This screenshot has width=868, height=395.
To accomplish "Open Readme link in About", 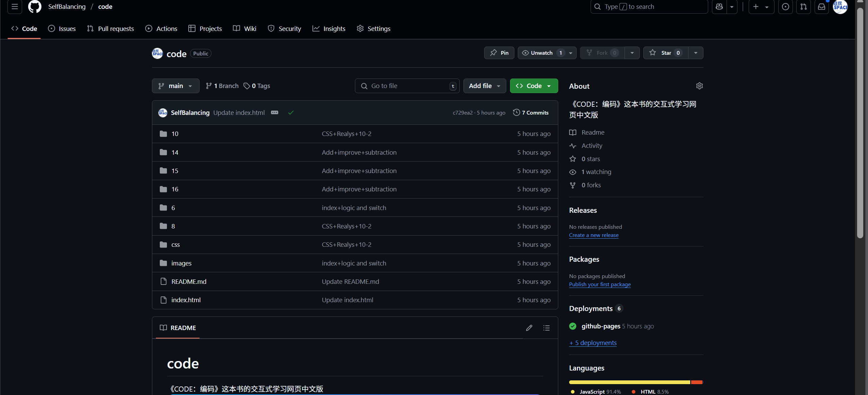I will click(x=587, y=132).
